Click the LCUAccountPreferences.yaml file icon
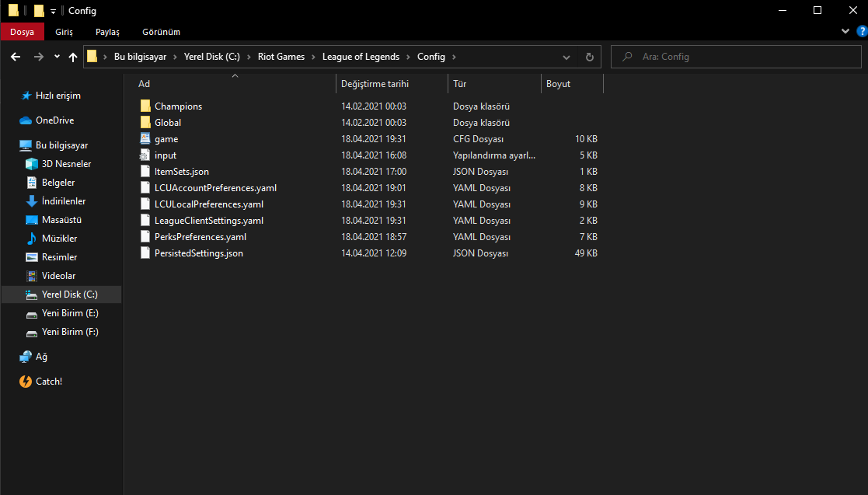This screenshot has height=495, width=868. coord(145,188)
